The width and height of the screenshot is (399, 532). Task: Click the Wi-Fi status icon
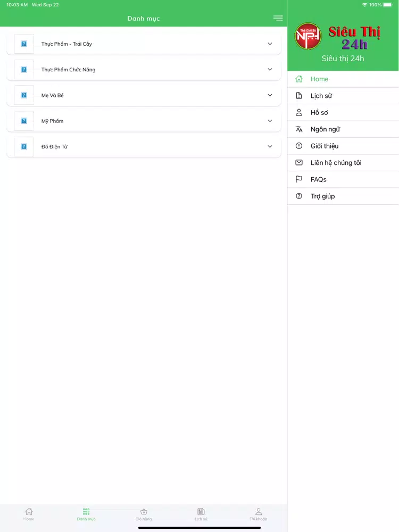click(365, 5)
